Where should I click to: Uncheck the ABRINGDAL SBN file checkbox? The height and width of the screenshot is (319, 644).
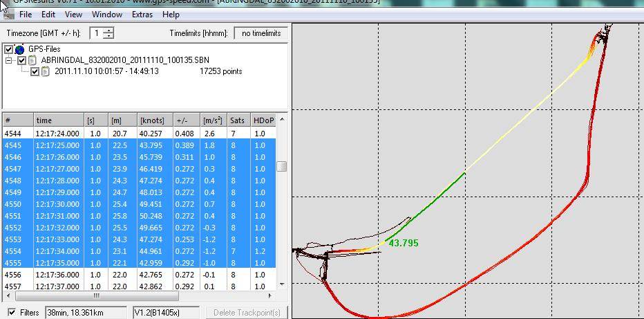coord(22,61)
